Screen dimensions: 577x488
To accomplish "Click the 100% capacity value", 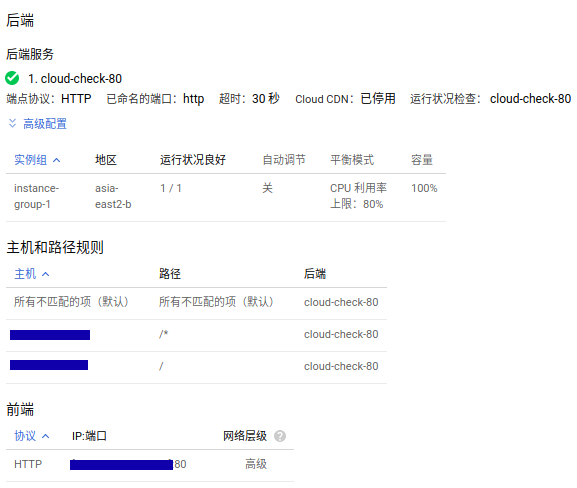I will (424, 188).
